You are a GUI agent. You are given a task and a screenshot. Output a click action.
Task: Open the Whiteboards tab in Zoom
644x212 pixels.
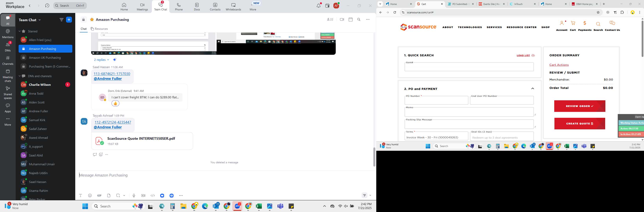tap(233, 7)
